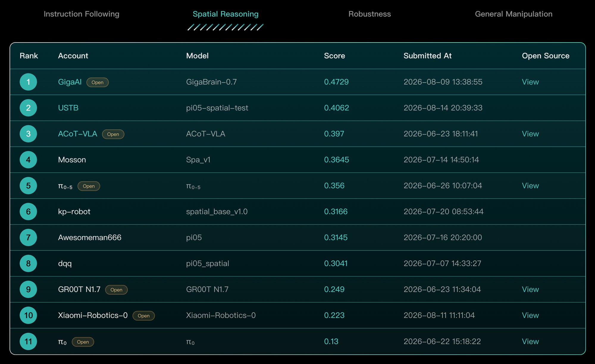
Task: Click View link in the ACoT-VLA row
Action: (530, 134)
